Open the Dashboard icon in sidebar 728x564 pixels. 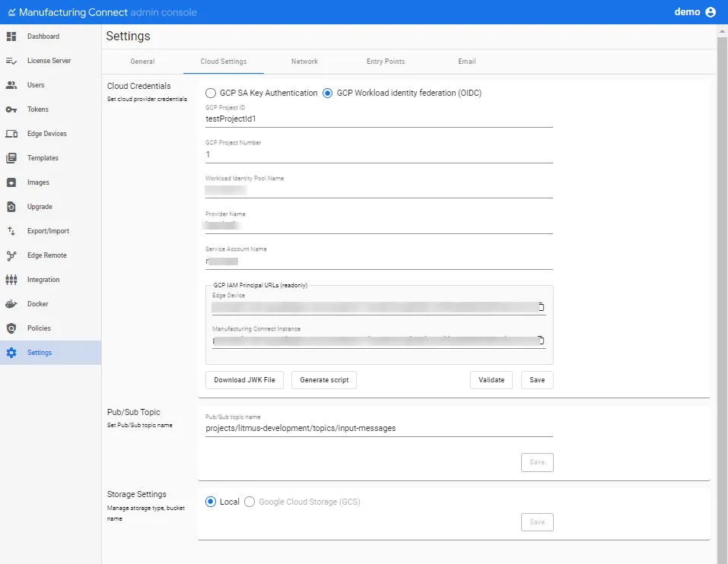11,36
